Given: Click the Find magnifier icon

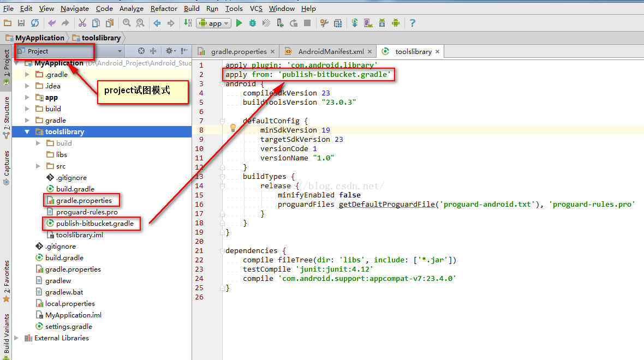Looking at the screenshot, I should click(x=127, y=23).
